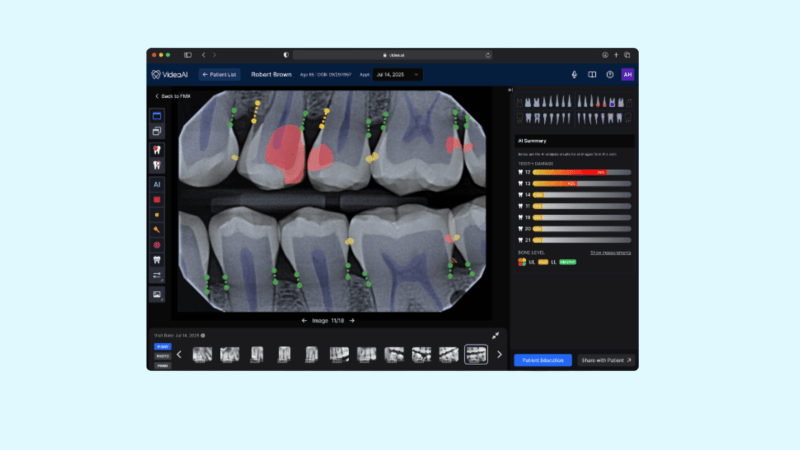Open the image adjustment sliders tool

[157, 275]
